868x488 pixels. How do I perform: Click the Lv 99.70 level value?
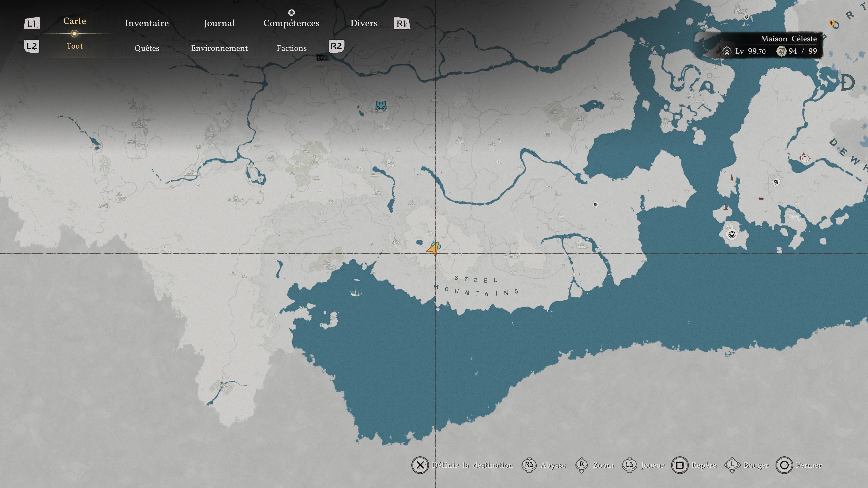[x=750, y=51]
